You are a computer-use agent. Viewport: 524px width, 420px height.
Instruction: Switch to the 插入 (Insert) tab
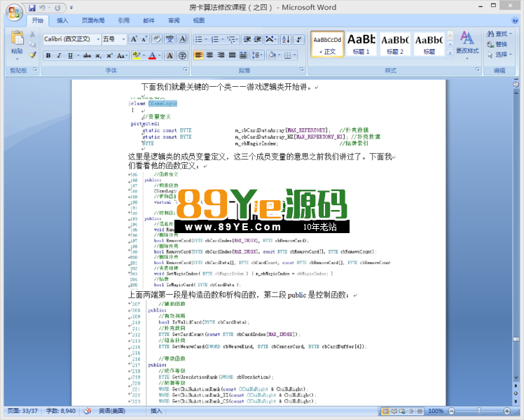pos(62,21)
